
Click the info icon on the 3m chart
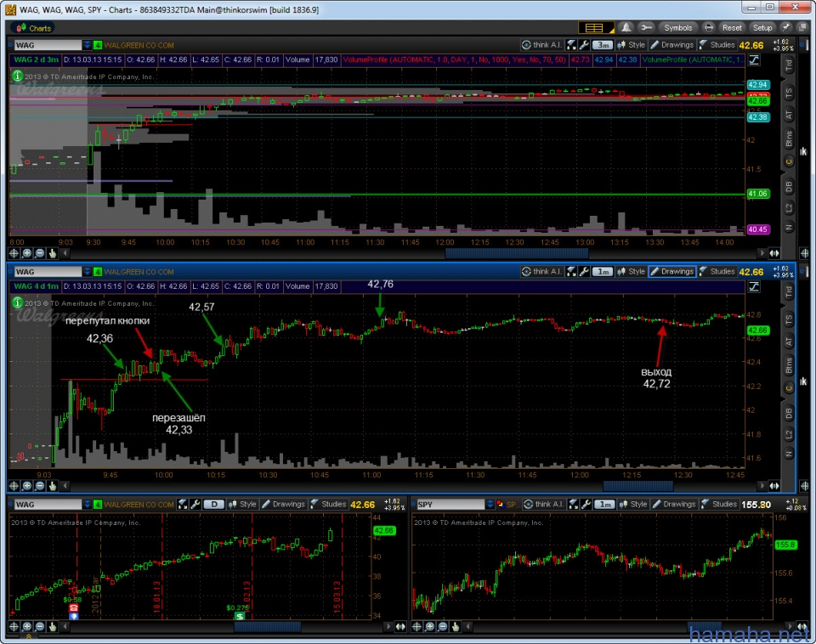tap(17, 76)
